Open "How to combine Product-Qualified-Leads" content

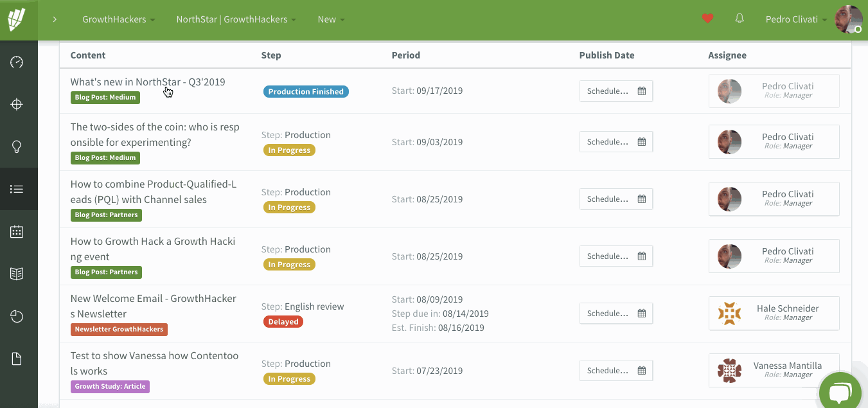pyautogui.click(x=154, y=192)
